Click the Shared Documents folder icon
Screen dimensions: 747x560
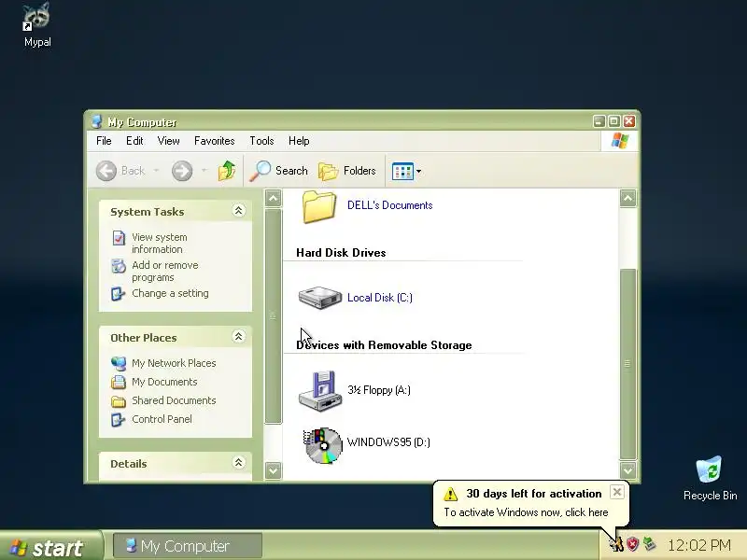119,401
